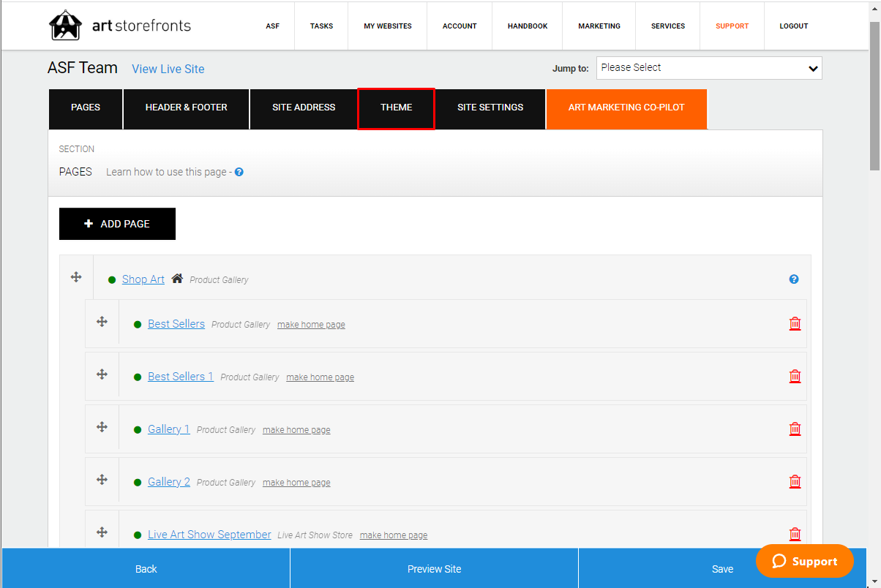This screenshot has width=881, height=588.
Task: Switch to the Theme tab
Action: coord(397,108)
